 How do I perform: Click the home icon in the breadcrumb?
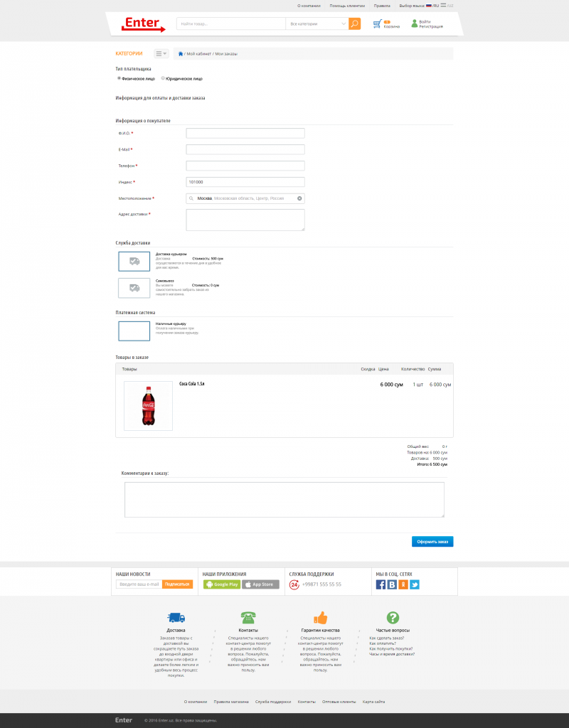(x=181, y=54)
